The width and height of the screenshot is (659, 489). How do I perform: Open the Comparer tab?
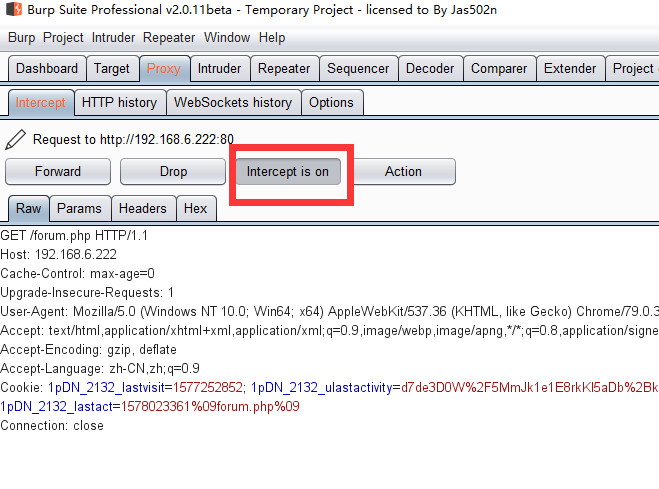click(x=499, y=68)
